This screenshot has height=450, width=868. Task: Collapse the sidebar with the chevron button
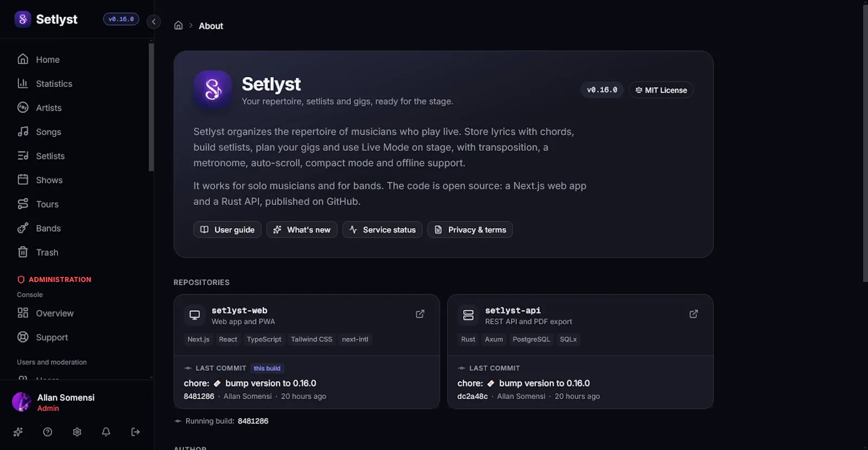coord(154,22)
